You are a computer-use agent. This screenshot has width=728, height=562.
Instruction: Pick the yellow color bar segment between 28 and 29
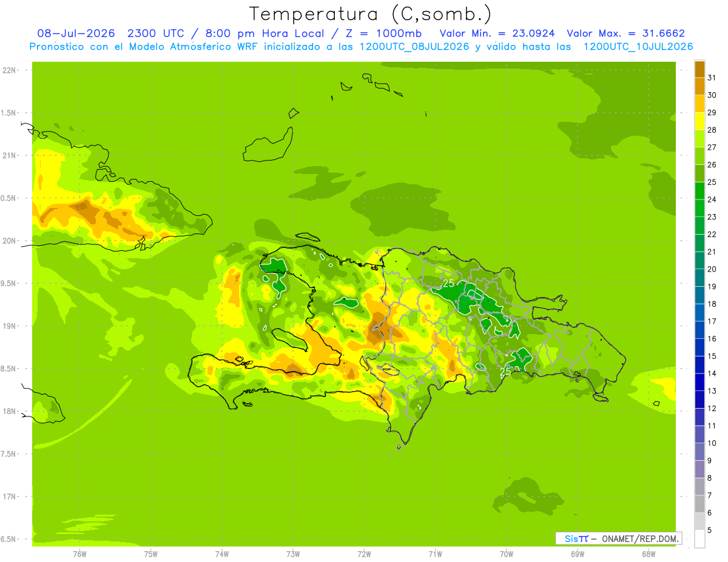click(x=699, y=121)
